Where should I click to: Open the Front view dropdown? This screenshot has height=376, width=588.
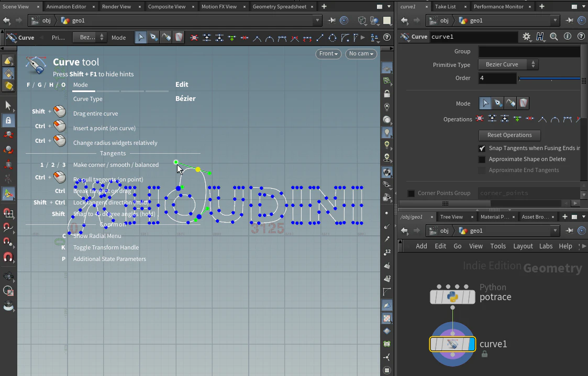click(328, 54)
